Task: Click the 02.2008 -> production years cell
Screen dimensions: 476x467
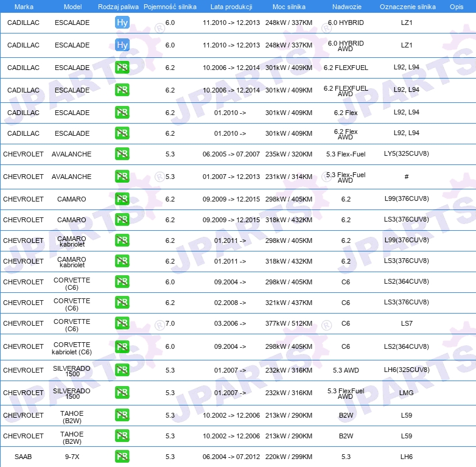Action: coord(230,303)
